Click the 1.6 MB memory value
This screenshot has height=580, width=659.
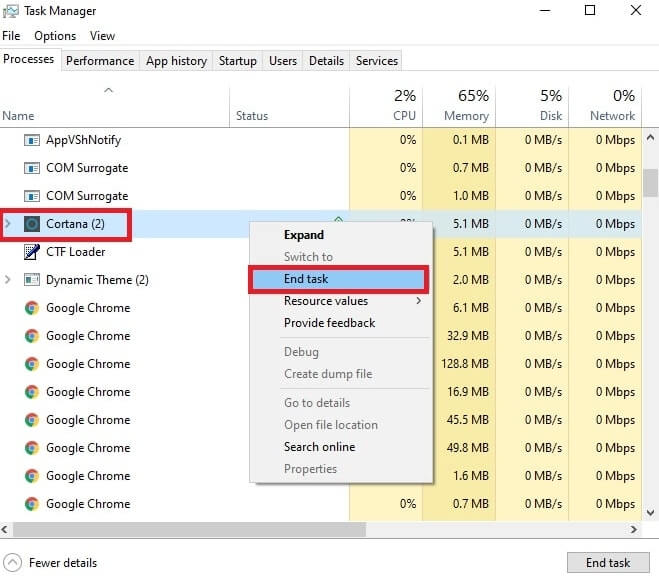[x=471, y=476]
